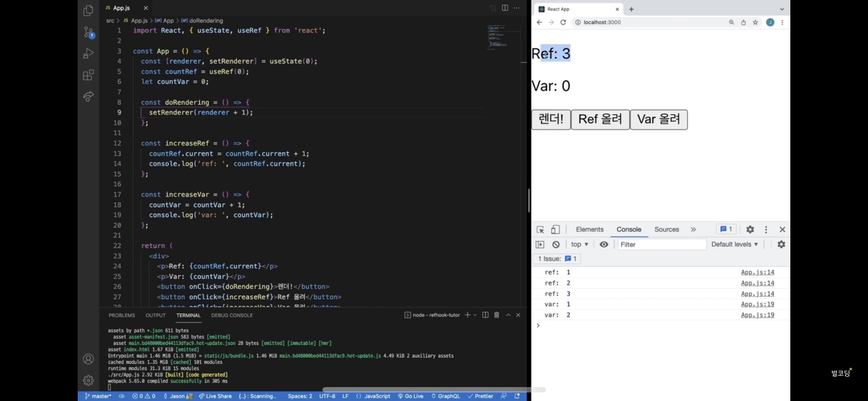Screen dimensions: 868x401
Task: Click the Ref 올려 button
Action: pyautogui.click(x=600, y=119)
